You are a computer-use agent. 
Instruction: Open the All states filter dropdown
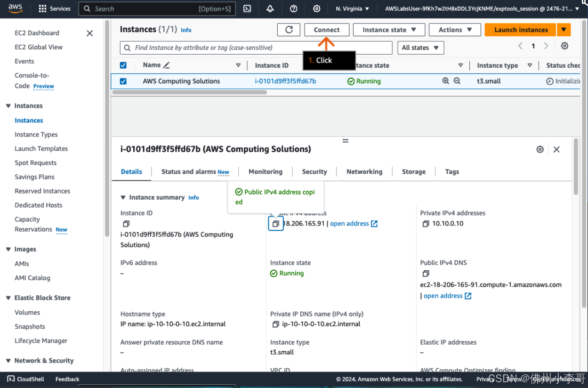pos(420,48)
